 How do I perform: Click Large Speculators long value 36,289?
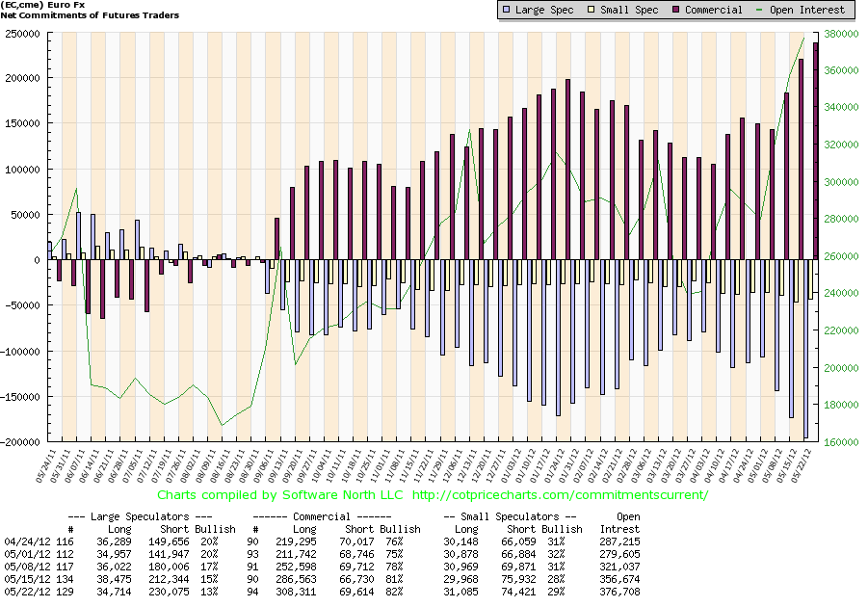coord(114,541)
